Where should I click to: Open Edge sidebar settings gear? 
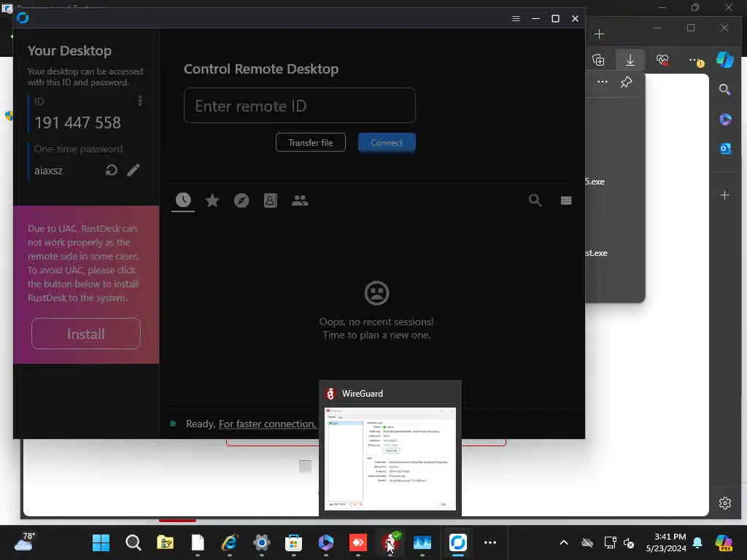[x=724, y=503]
